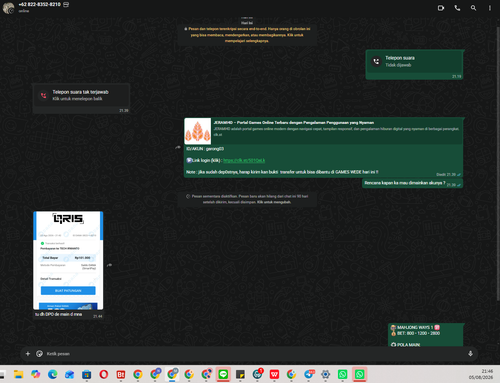This screenshot has height=383, width=500.
Task: Open contact info via phone number +62 822-8352-8210
Action: [40, 5]
